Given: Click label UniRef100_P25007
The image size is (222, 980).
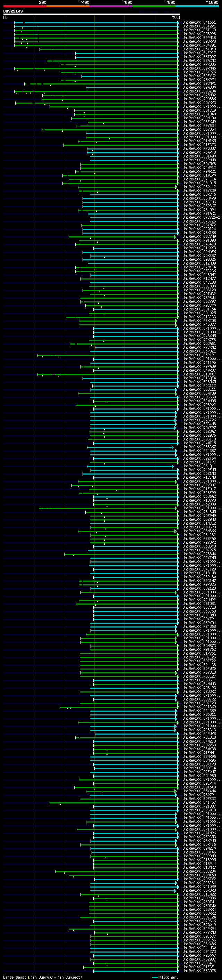Looking at the screenshot, I should (199, 956).
